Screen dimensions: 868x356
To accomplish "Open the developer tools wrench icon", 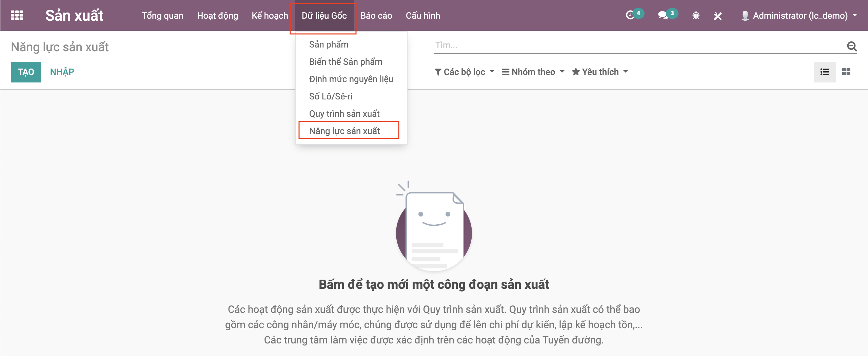I will click(x=717, y=16).
